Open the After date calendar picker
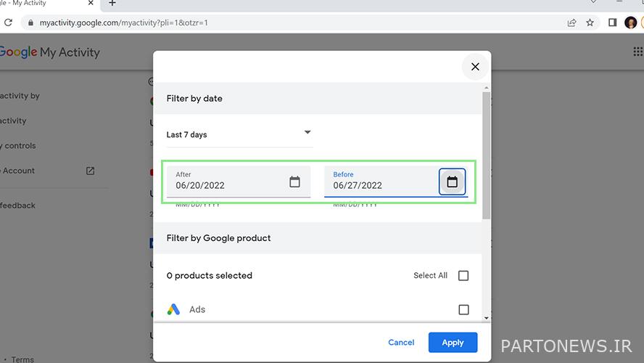Viewport: 644px width, 363px height. [x=294, y=181]
